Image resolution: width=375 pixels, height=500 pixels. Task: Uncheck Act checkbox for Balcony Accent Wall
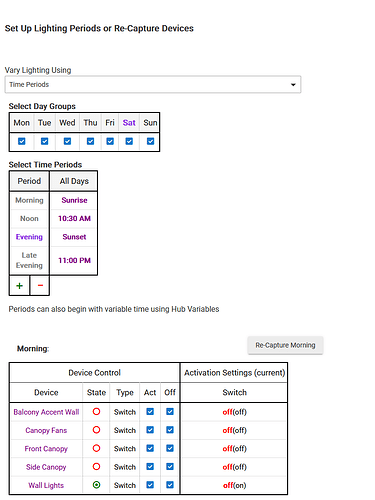coord(150,411)
